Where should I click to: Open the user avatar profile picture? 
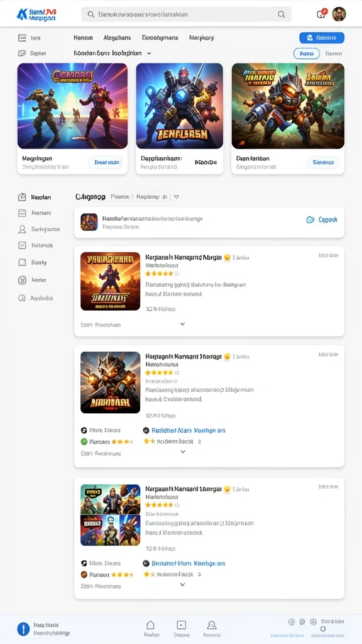pos(339,14)
